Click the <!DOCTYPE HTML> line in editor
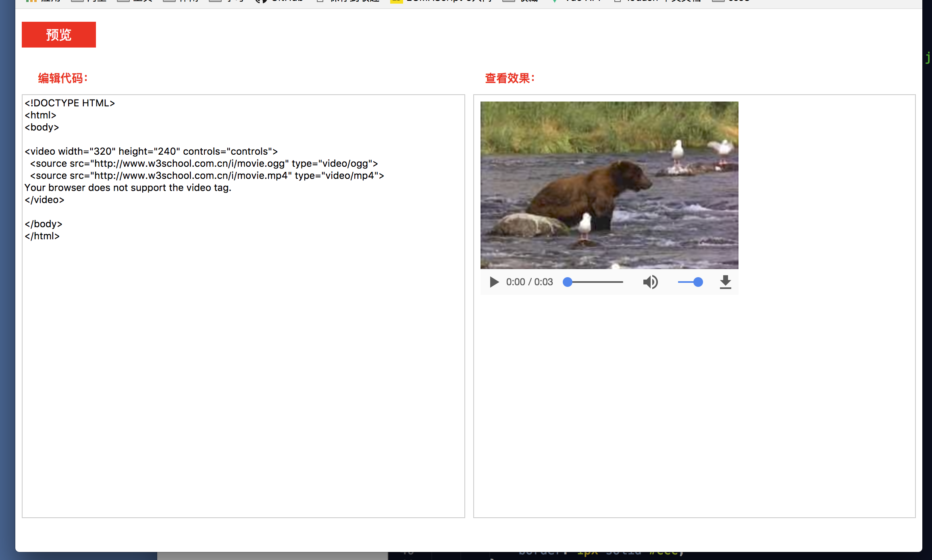This screenshot has width=932, height=560. pyautogui.click(x=70, y=103)
